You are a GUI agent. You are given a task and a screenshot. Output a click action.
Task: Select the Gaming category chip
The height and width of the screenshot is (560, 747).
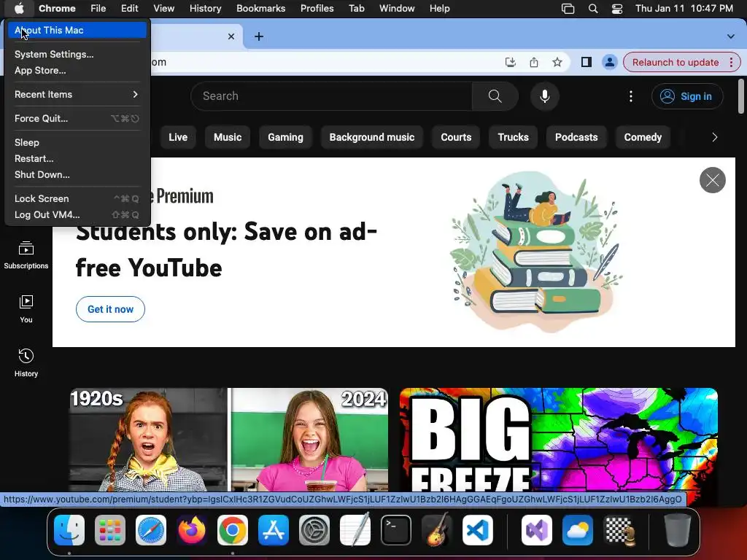tap(285, 137)
